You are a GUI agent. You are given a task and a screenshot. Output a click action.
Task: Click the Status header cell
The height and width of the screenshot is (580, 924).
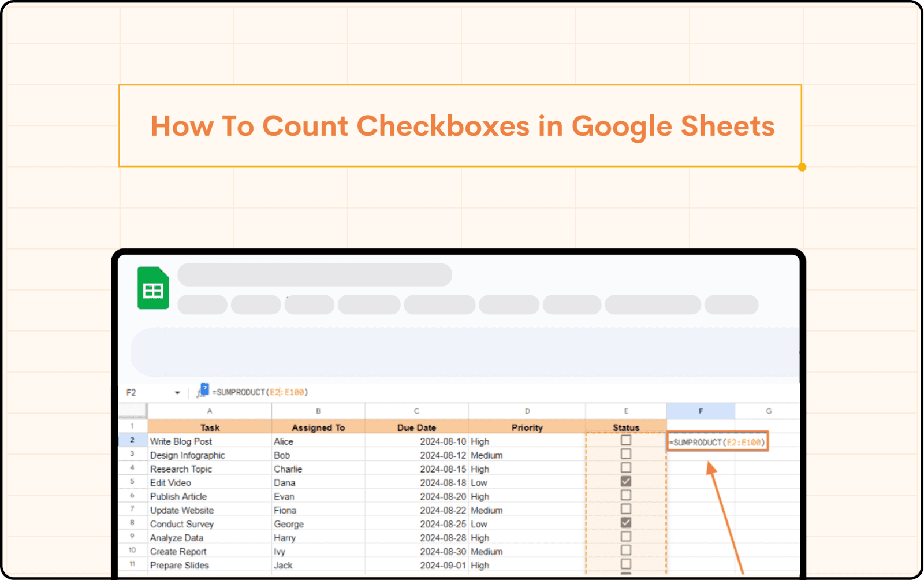(626, 427)
